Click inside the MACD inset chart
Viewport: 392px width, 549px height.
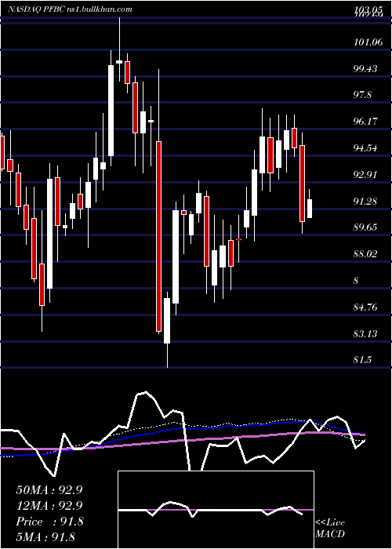tap(216, 510)
